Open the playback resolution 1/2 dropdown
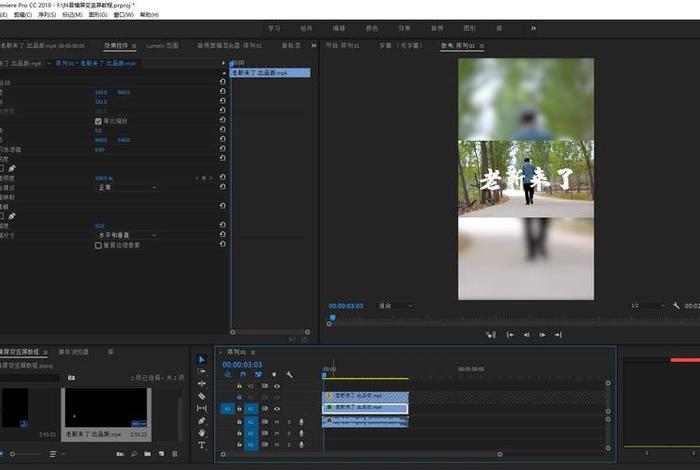This screenshot has height=470, width=700. point(647,306)
